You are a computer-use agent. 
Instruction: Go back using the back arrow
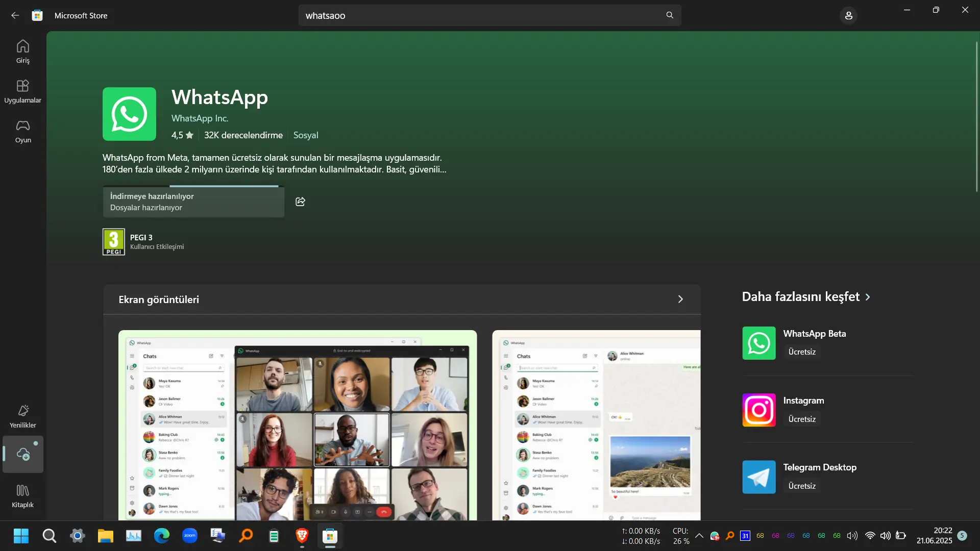(x=15, y=15)
